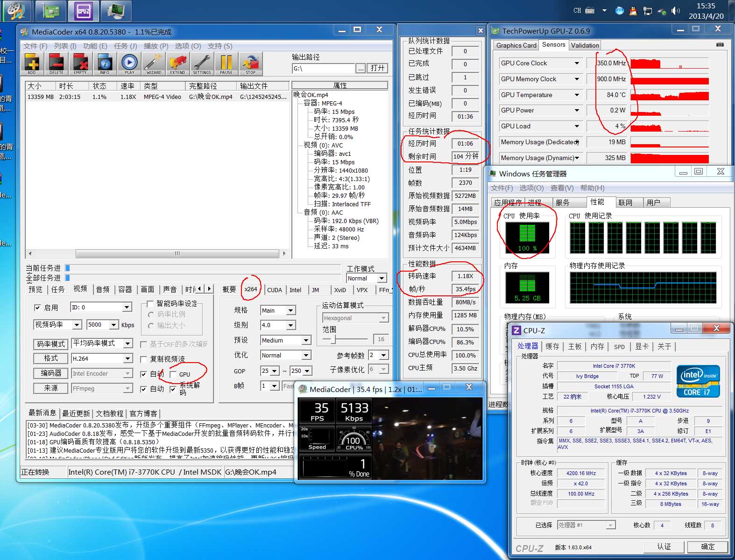Viewport: 735px width, 560px height.
Task: Open the 缓存 tab in CPU-Z
Action: point(552,347)
